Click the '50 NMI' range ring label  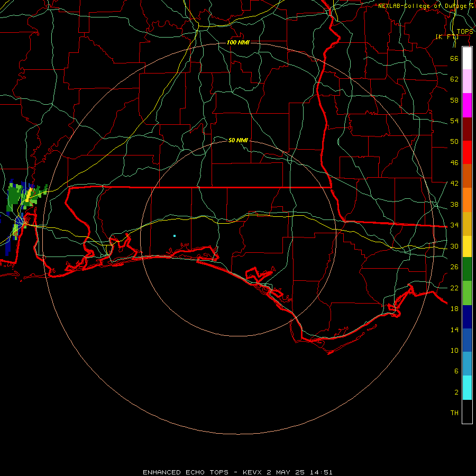[x=238, y=140]
